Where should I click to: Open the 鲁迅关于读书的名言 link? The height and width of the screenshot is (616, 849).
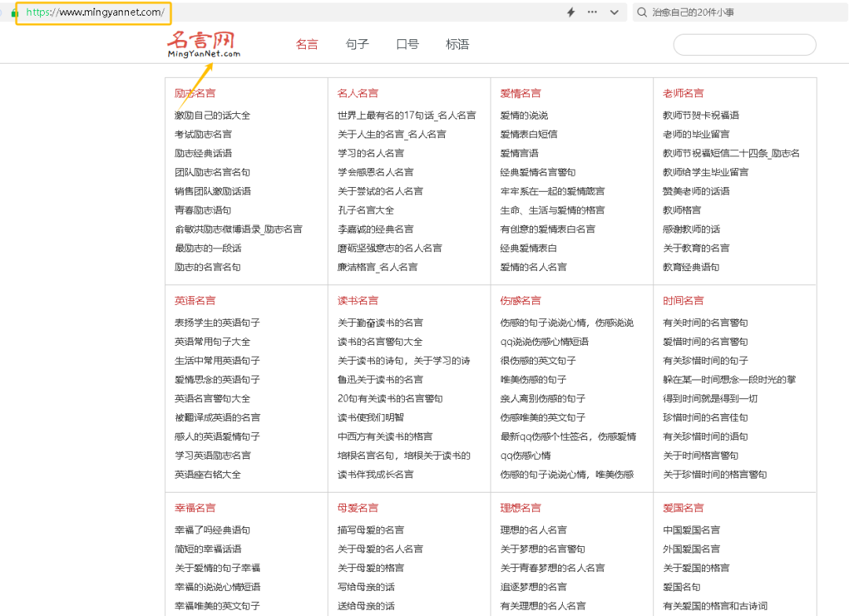(380, 379)
